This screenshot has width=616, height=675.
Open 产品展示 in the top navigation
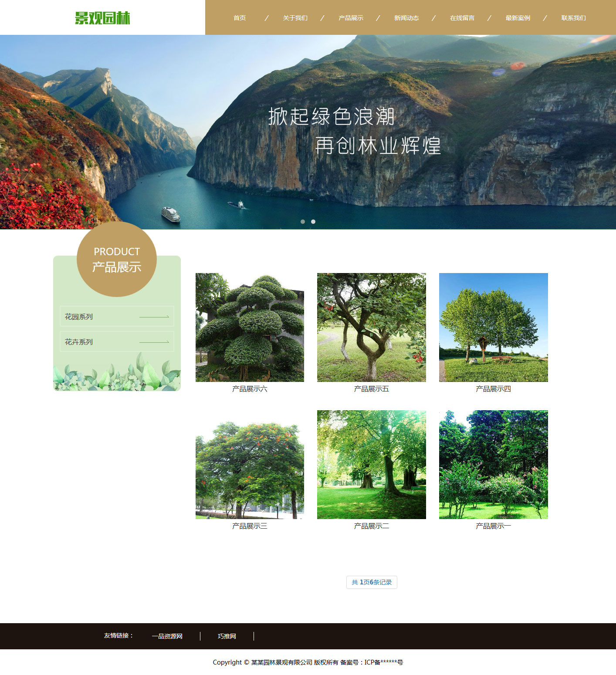coord(351,18)
